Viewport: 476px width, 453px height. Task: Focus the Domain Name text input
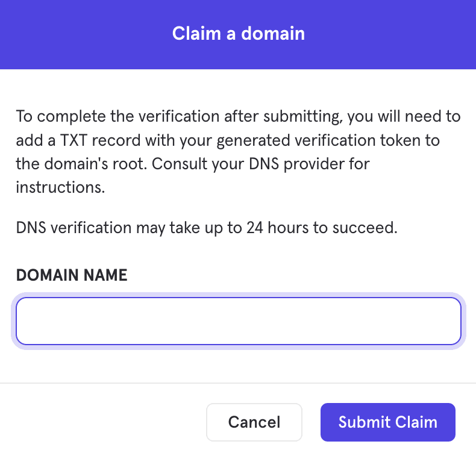point(238,321)
